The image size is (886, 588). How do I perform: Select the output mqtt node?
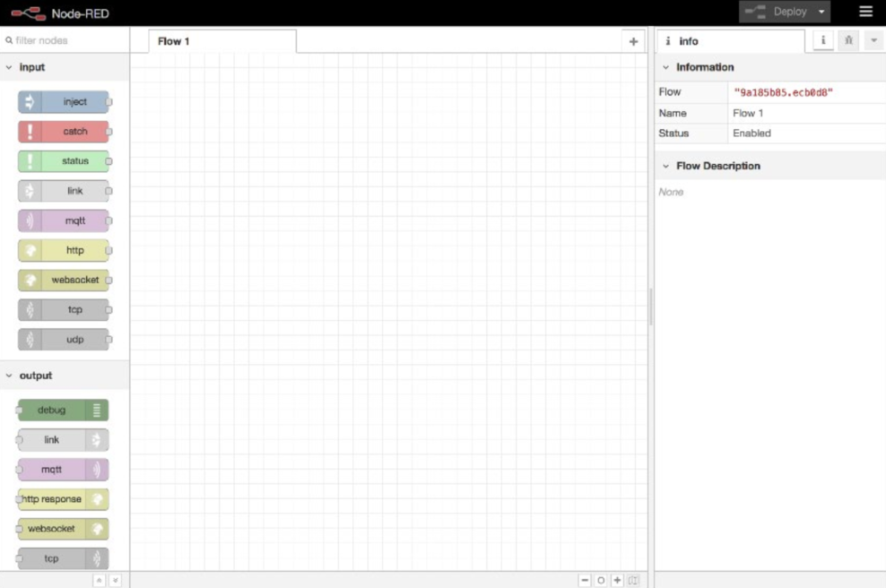point(64,470)
